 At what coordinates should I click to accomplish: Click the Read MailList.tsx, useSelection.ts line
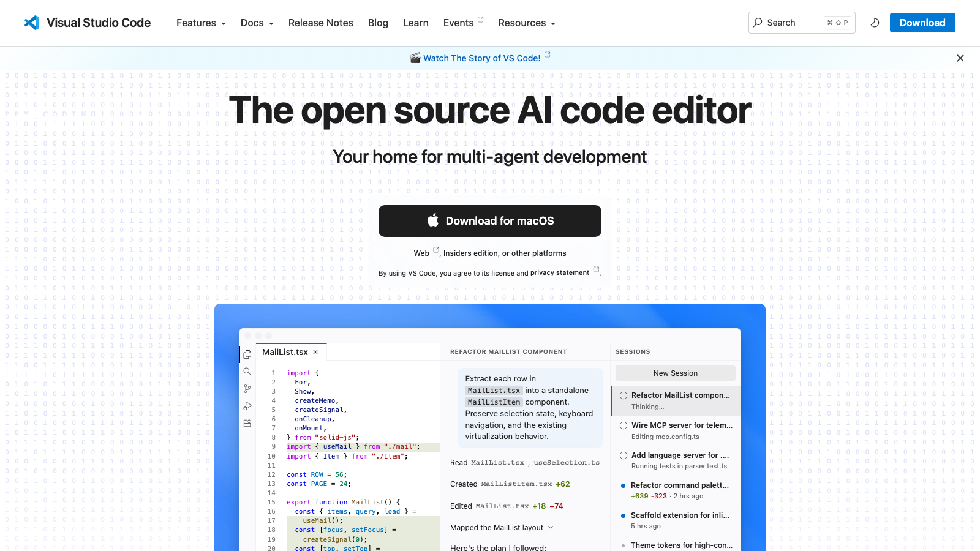pos(525,463)
